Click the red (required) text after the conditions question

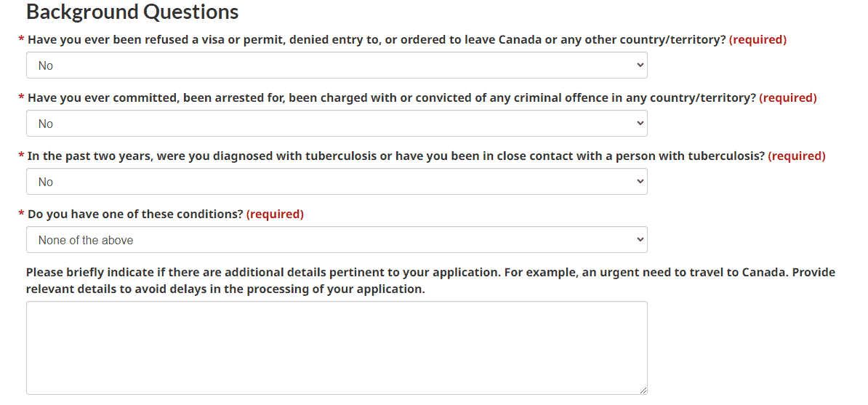(275, 214)
